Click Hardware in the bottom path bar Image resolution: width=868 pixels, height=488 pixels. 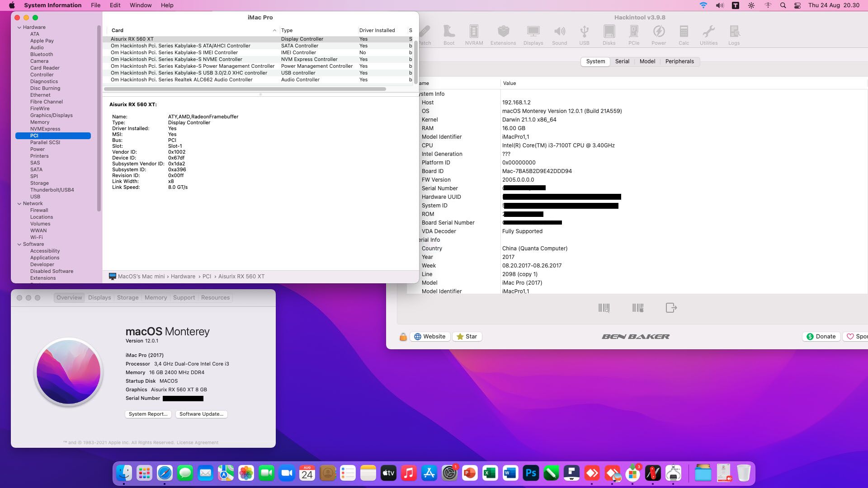[x=183, y=277]
